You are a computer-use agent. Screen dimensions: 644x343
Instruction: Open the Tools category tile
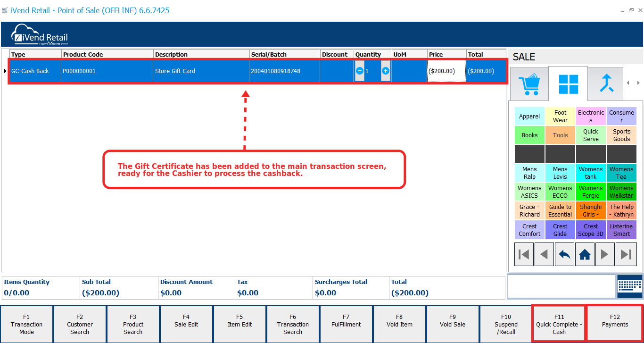[560, 135]
